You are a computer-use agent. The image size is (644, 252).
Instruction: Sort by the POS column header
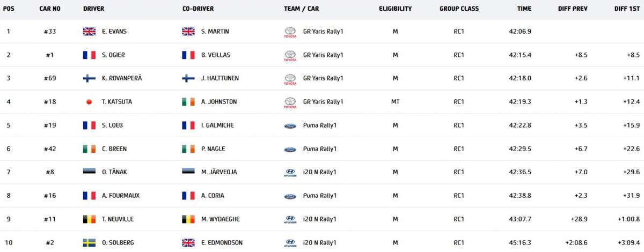(9, 9)
